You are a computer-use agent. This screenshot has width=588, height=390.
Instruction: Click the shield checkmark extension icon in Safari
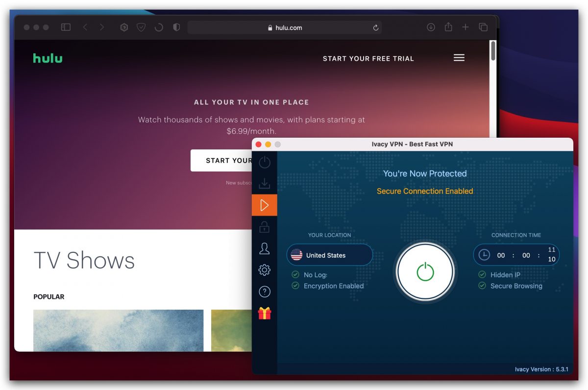pyautogui.click(x=141, y=27)
